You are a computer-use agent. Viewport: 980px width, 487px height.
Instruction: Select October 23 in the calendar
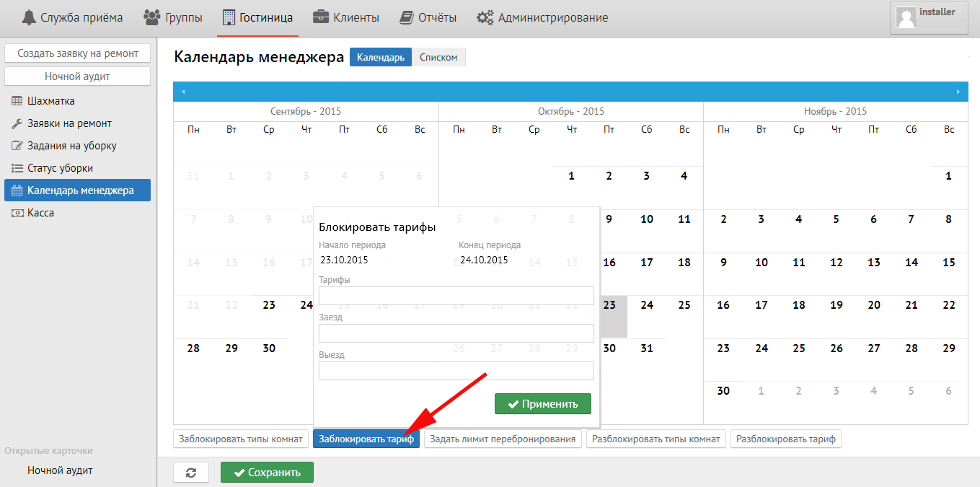click(x=609, y=305)
